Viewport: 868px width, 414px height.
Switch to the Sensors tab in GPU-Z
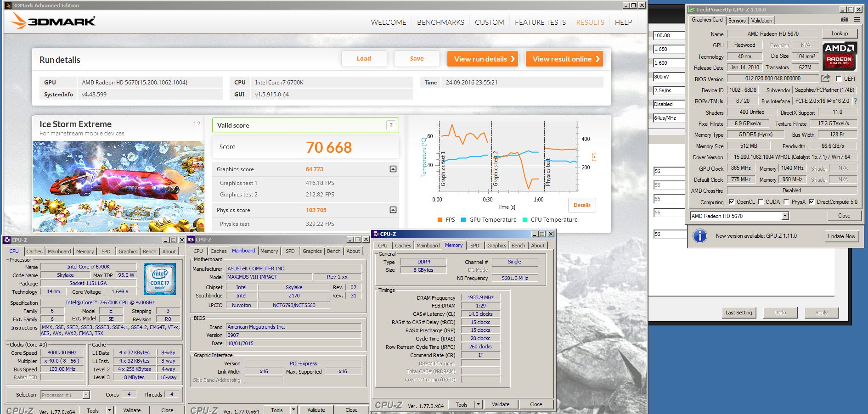tap(737, 20)
